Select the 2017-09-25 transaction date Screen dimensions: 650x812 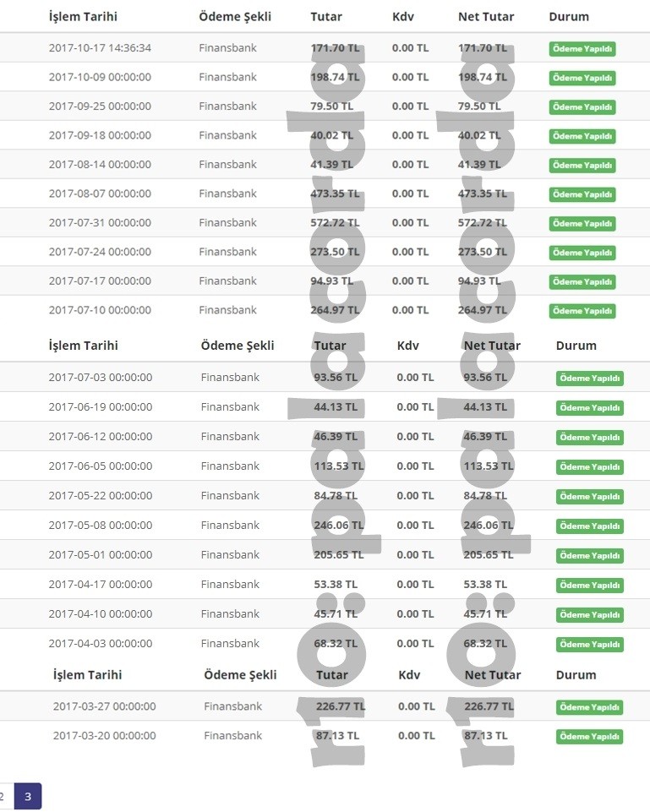100,106
